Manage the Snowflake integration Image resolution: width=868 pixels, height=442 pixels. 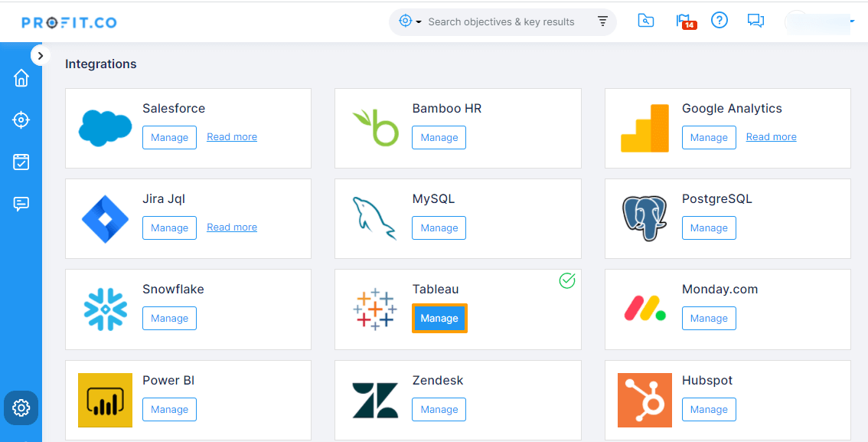[169, 318]
